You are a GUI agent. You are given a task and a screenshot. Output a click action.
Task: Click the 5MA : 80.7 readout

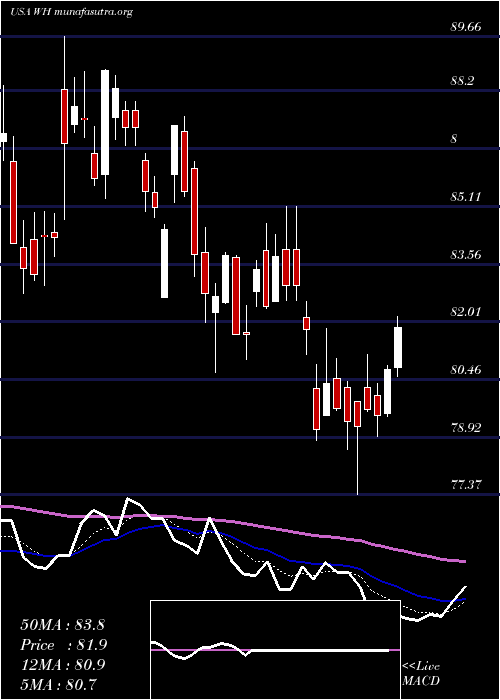pos(58,684)
